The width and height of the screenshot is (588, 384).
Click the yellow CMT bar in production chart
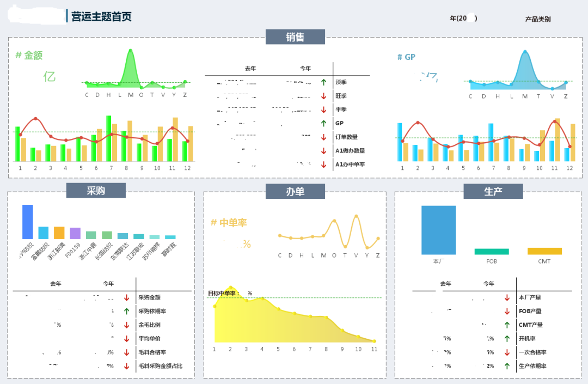[x=544, y=251]
